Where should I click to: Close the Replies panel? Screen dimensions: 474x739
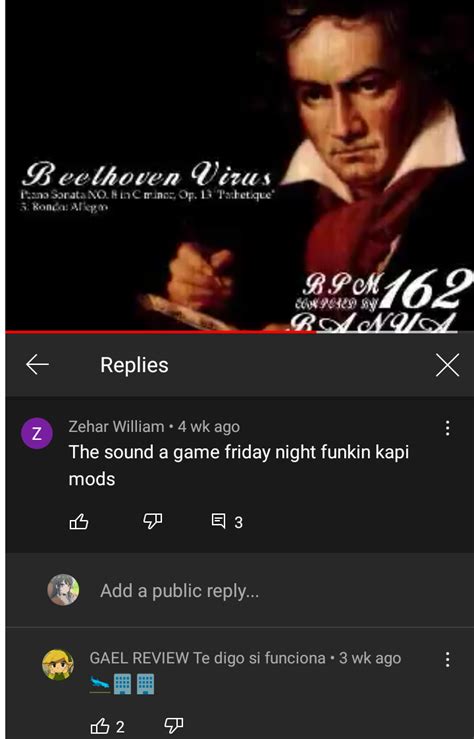pyautogui.click(x=447, y=365)
